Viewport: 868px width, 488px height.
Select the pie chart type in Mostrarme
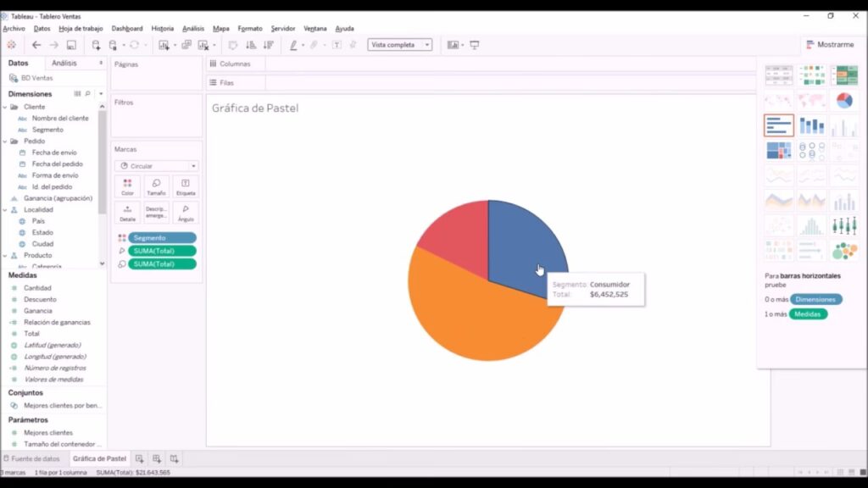tap(844, 101)
